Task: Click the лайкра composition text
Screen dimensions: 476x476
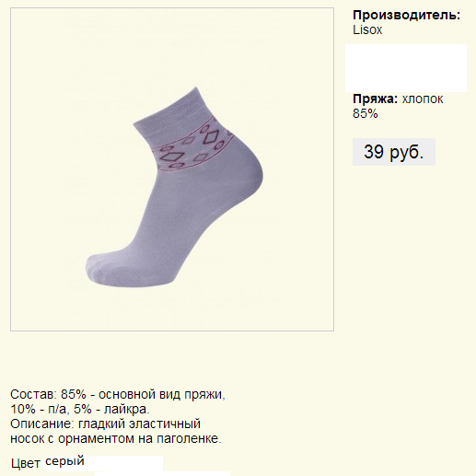Action: (x=127, y=409)
